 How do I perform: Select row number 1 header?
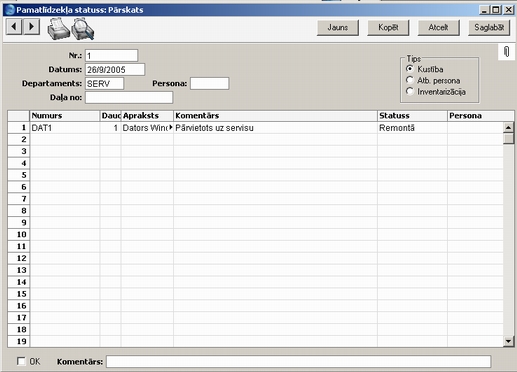[19, 128]
